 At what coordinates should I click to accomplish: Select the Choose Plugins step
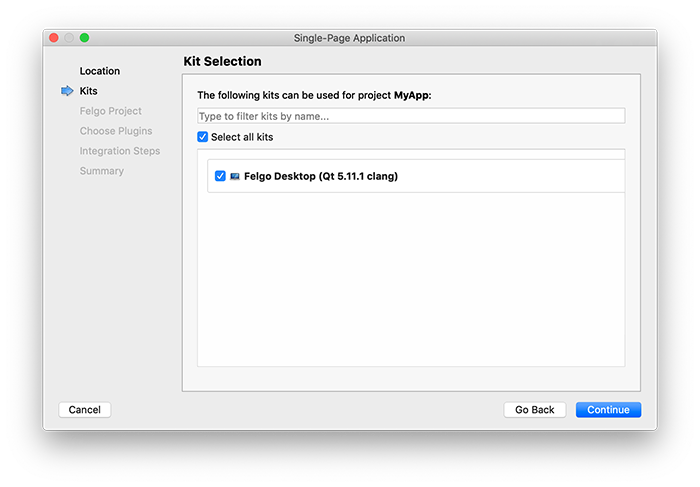pyautogui.click(x=116, y=131)
